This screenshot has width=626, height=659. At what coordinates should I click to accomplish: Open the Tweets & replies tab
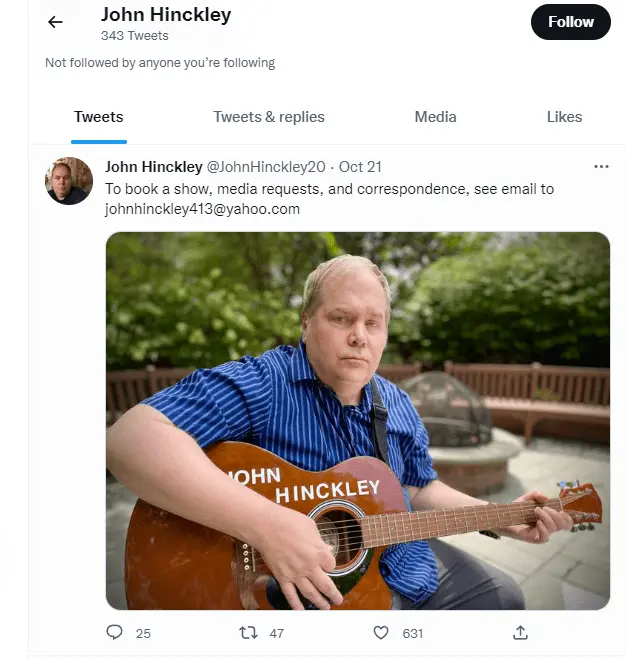pyautogui.click(x=269, y=117)
